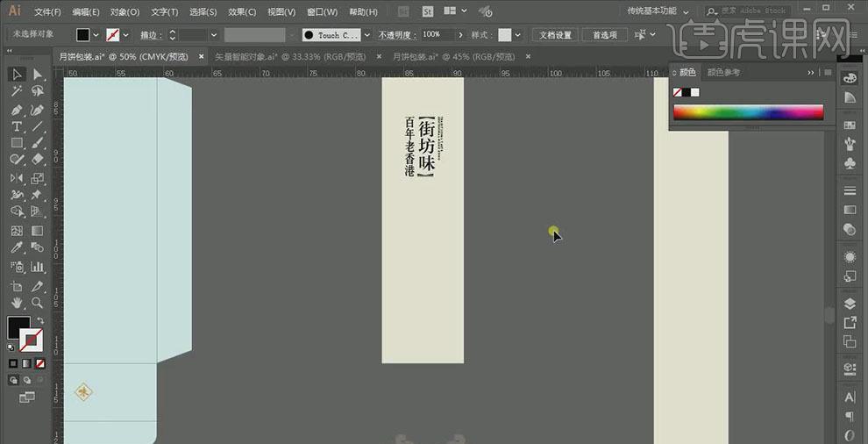Select the Direct Selection tool
Image resolution: width=868 pixels, height=444 pixels.
tap(37, 75)
